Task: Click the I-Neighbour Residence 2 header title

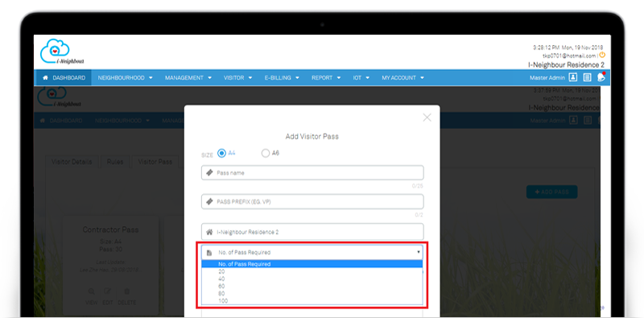Action: pyautogui.click(x=566, y=65)
